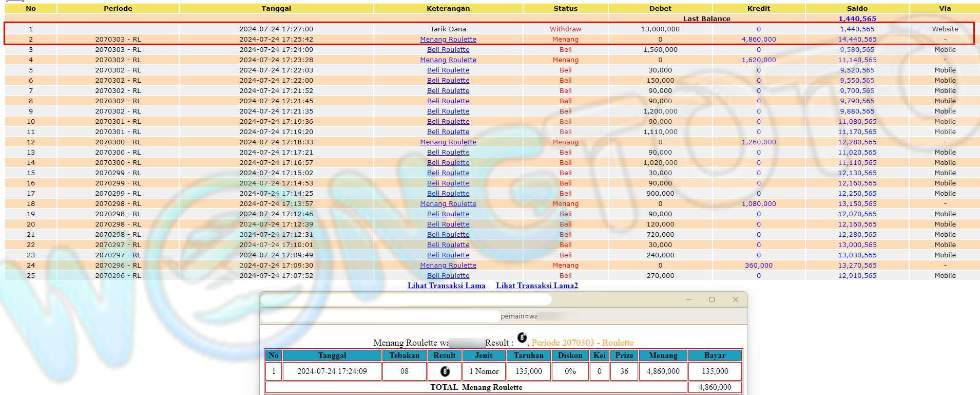Click Beli Roulette link in row 25
The width and height of the screenshot is (980, 395).
(x=448, y=276)
